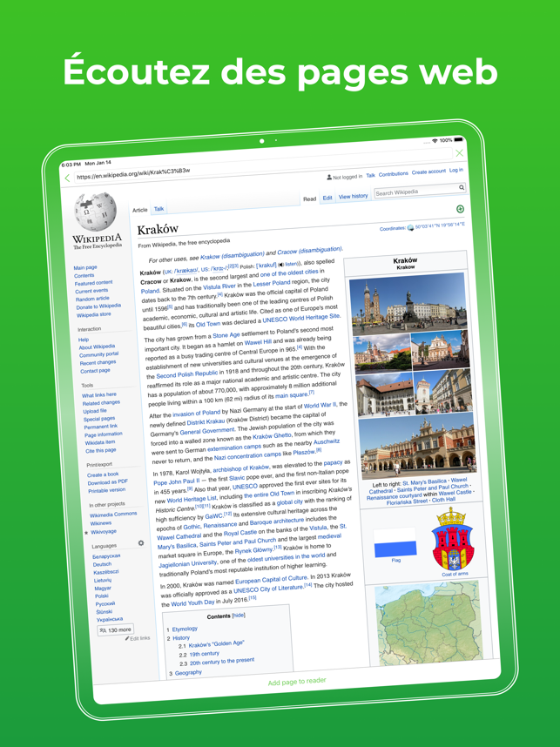Open Main page in sidebar

click(85, 268)
